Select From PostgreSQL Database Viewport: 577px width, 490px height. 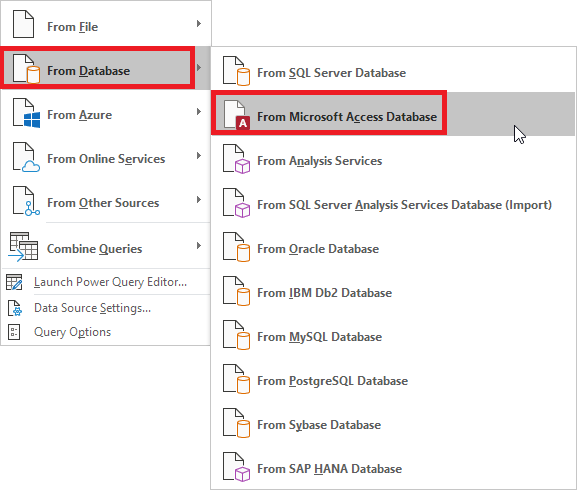click(x=393, y=379)
